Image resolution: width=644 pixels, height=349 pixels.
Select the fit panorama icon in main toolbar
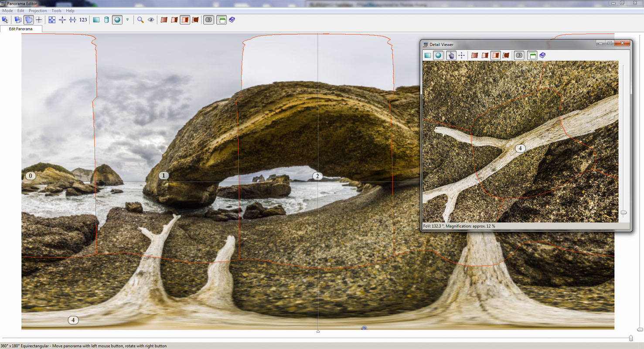(x=52, y=20)
